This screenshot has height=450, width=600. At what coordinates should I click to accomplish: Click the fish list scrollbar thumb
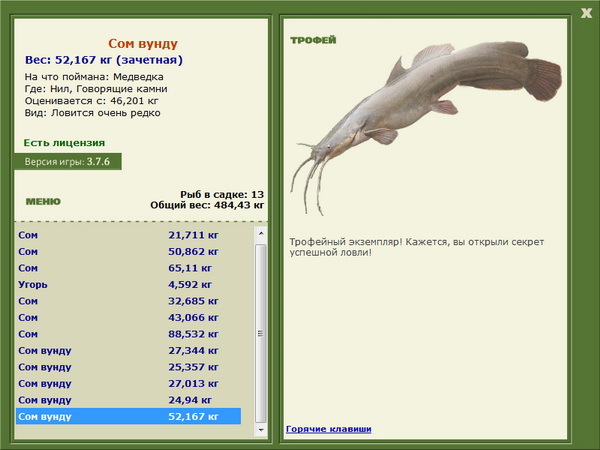pos(261,333)
